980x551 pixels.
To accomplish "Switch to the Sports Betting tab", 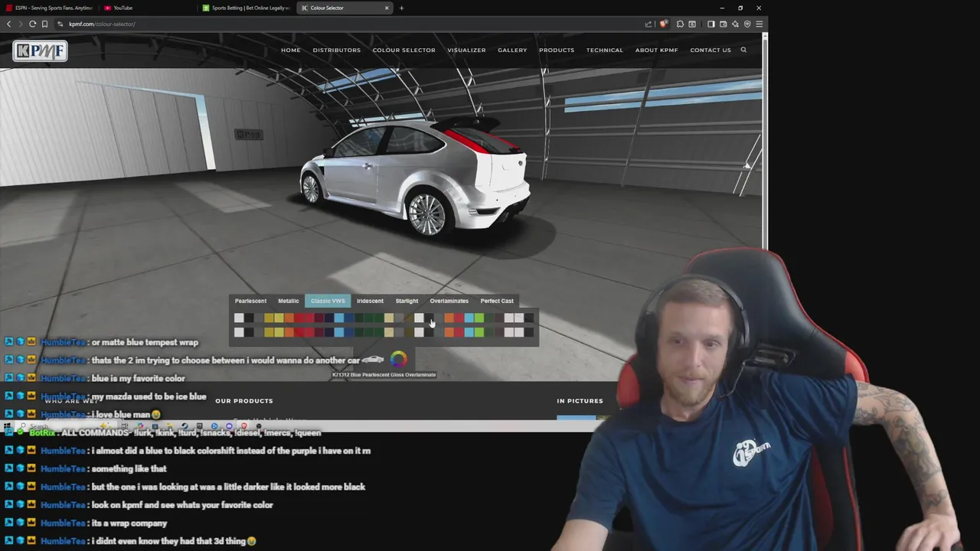I will pos(247,8).
